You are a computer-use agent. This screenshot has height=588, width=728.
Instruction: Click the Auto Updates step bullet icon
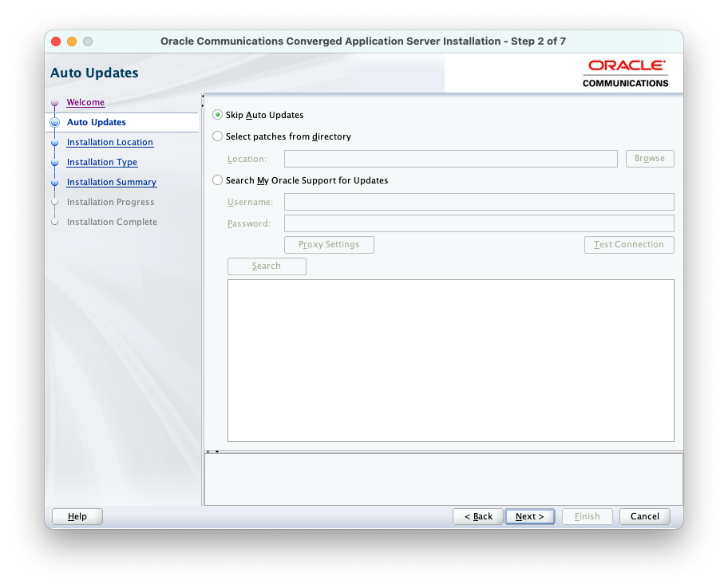[x=55, y=123]
